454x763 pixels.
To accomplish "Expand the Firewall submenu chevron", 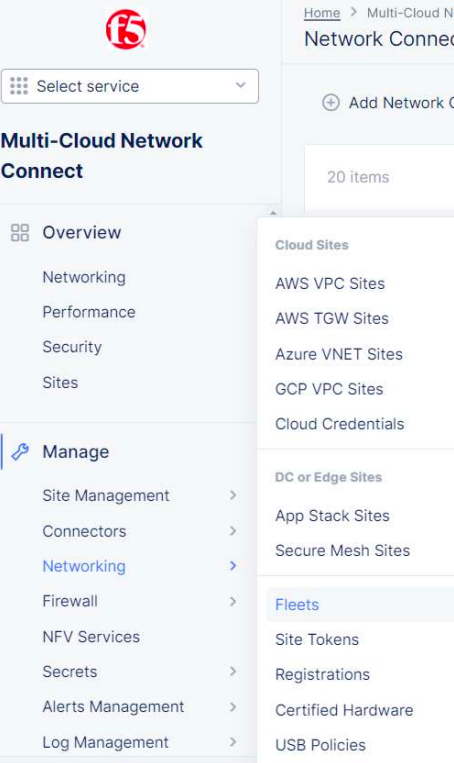I will pyautogui.click(x=233, y=601).
